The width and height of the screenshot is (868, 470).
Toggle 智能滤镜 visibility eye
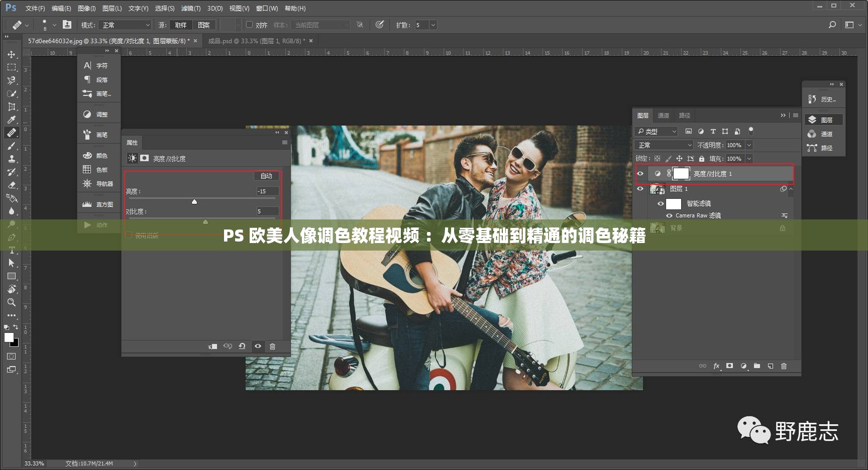661,203
